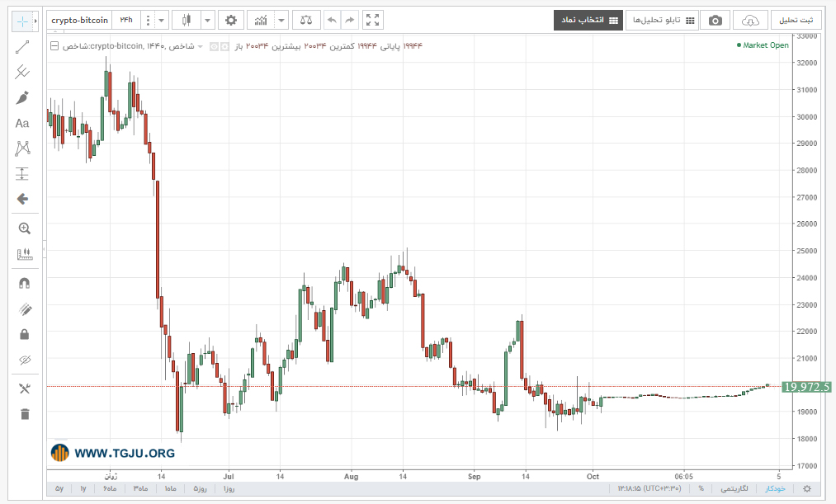Collapse the chart legend box
Screen dimensions: 836x504
pos(54,46)
